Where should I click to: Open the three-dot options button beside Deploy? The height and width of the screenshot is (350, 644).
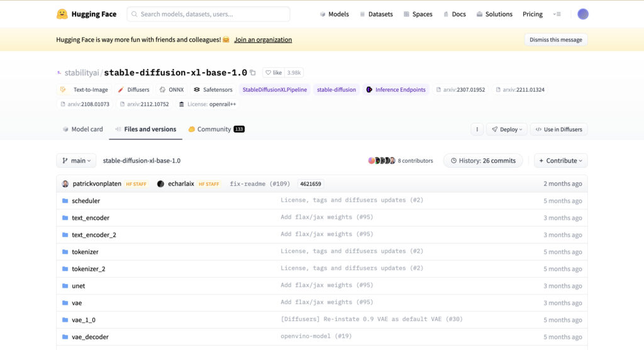[x=477, y=129]
